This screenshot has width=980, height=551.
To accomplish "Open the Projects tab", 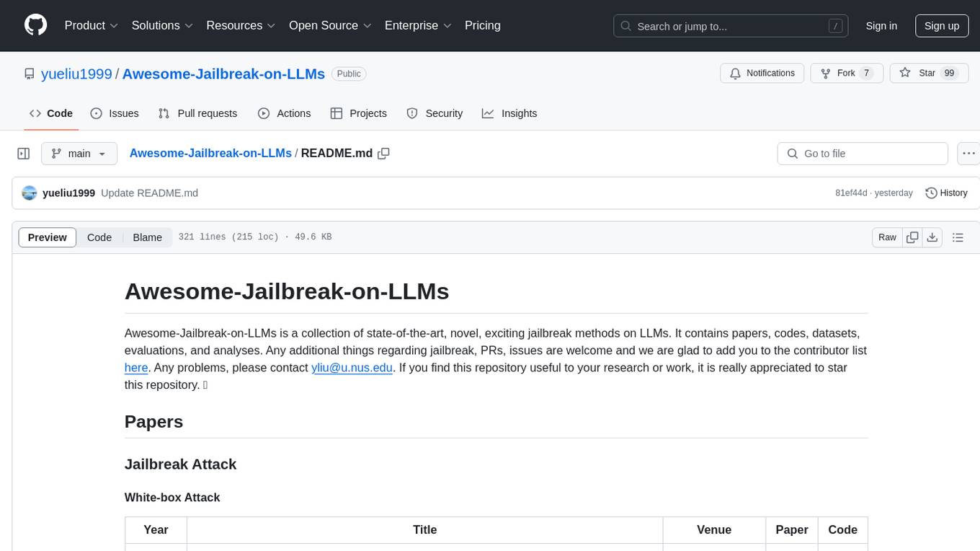I will (x=358, y=113).
